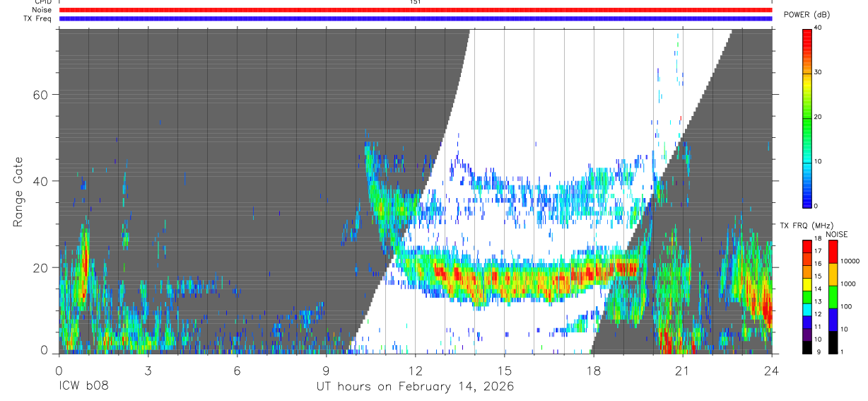Click the power color scale bar
The image size is (868, 401).
coord(807,117)
